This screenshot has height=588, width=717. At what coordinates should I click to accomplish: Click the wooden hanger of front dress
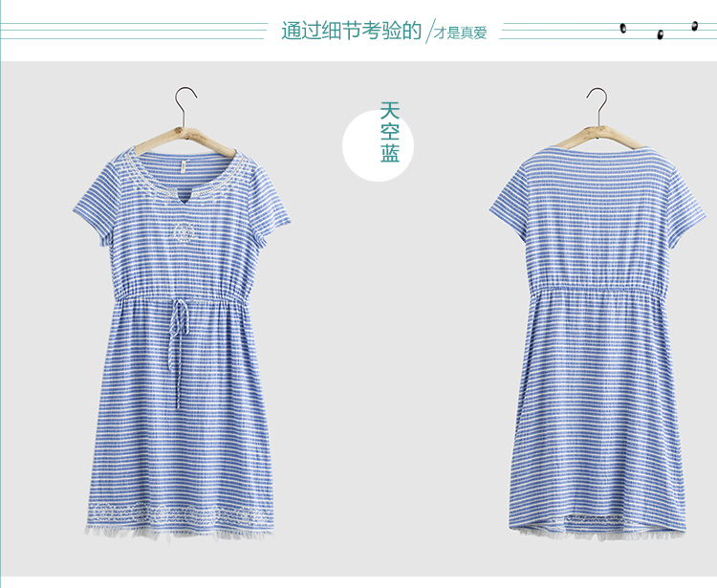(x=185, y=142)
